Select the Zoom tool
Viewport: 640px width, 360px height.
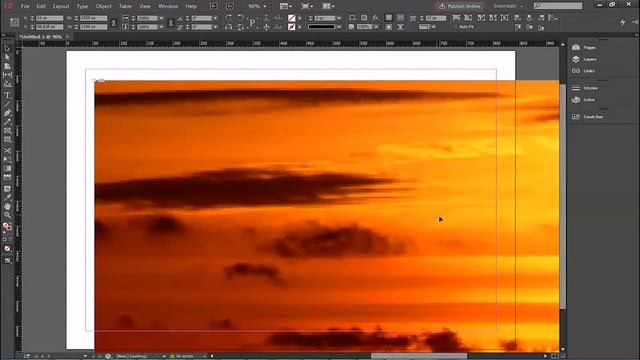tap(7, 215)
